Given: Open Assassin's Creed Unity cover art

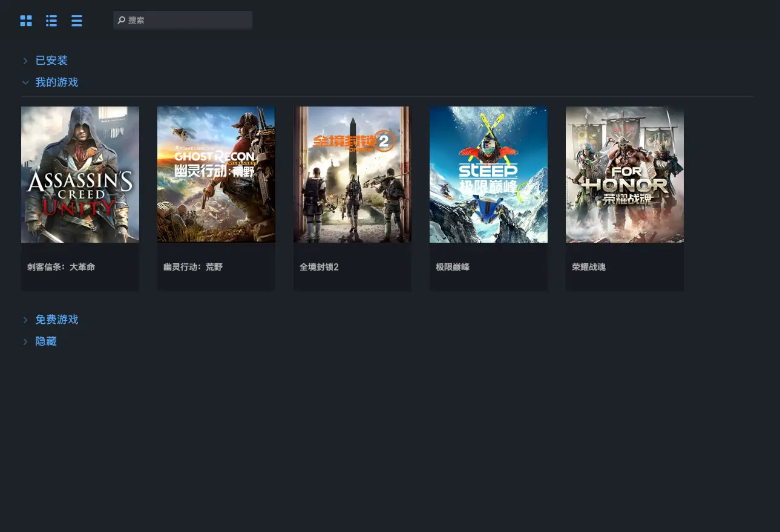Looking at the screenshot, I should [80, 174].
